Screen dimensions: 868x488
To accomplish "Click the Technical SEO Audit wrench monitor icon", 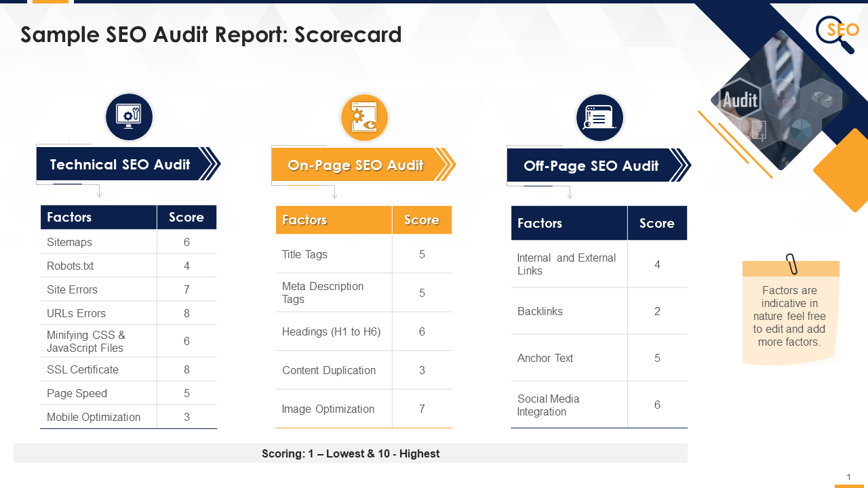I will coord(129,117).
